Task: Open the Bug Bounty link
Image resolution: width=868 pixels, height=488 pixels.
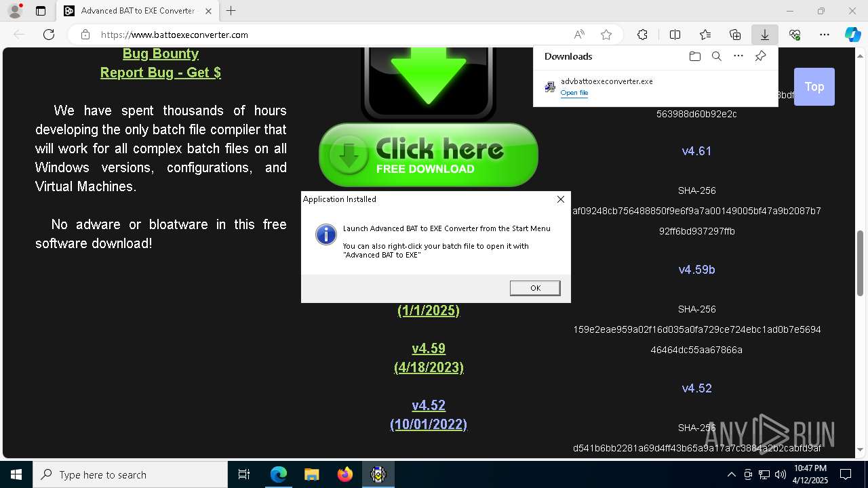Action: [x=161, y=54]
